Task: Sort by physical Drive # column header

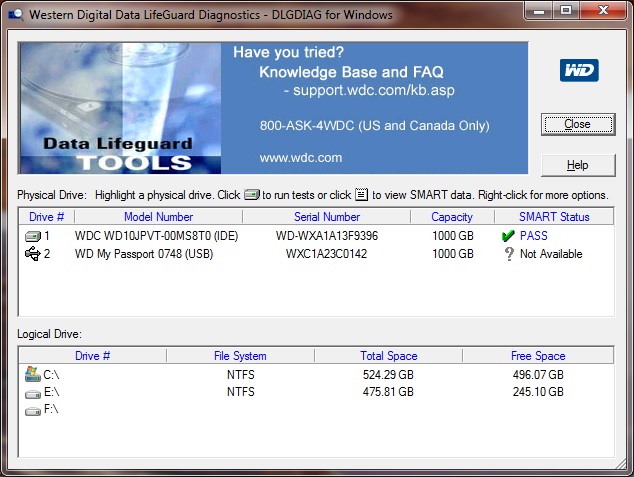Action: (x=46, y=217)
